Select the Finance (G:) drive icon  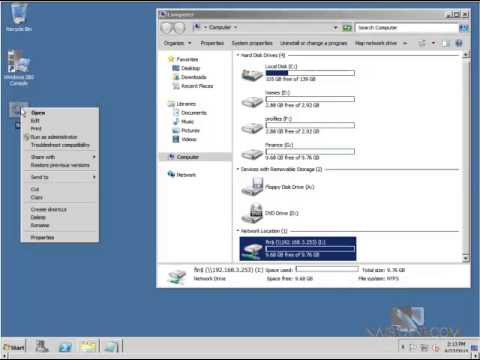coord(252,153)
